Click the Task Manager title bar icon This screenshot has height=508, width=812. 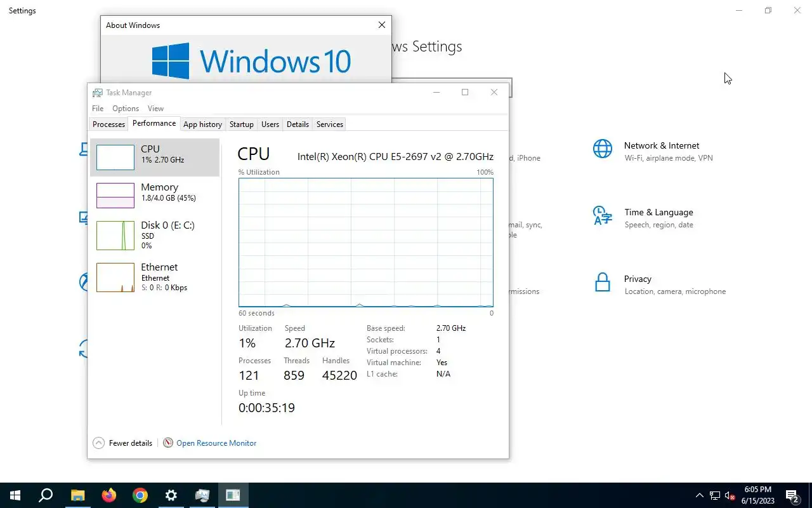point(98,93)
